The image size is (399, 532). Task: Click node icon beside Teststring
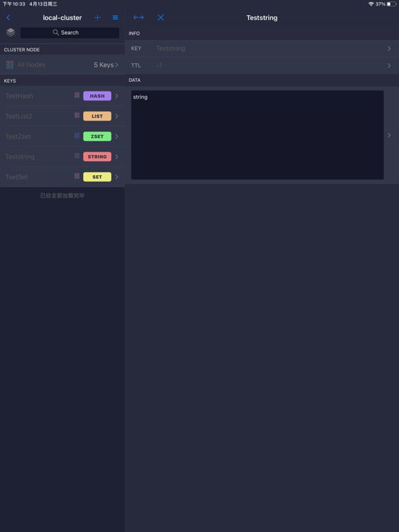click(x=77, y=156)
